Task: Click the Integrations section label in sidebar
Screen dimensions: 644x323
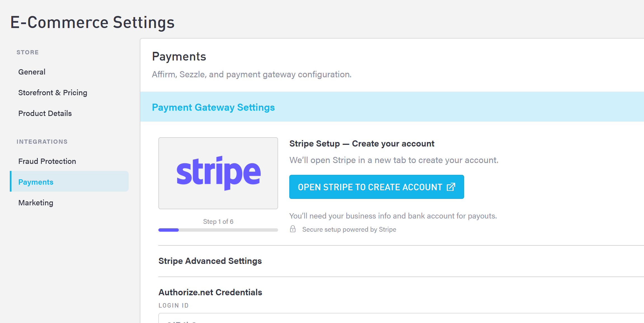Action: (42, 142)
